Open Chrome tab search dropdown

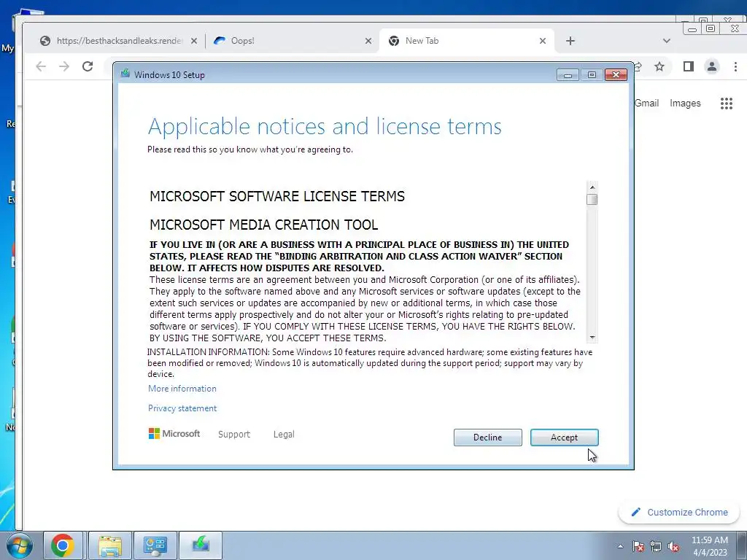click(667, 41)
